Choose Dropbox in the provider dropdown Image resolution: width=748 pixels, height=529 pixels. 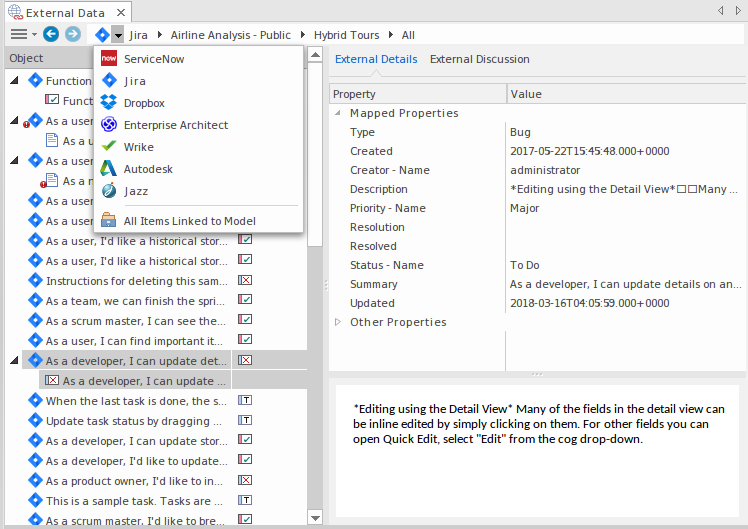coord(144,103)
